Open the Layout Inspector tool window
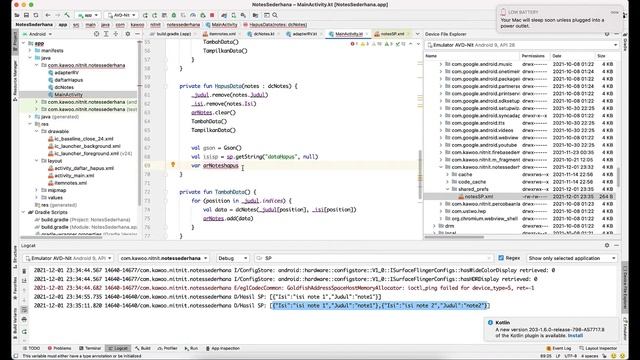Screen dimensions: 640x360 pyautogui.click(x=598, y=348)
